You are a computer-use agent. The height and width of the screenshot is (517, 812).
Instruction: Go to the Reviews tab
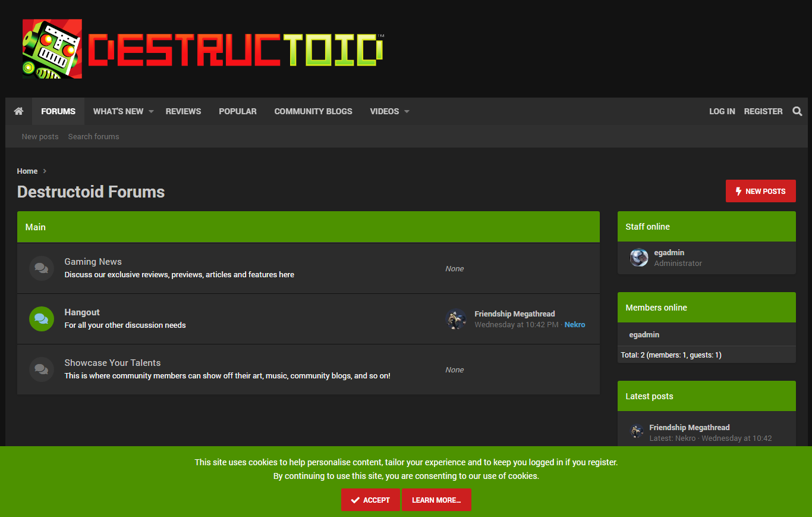click(183, 111)
